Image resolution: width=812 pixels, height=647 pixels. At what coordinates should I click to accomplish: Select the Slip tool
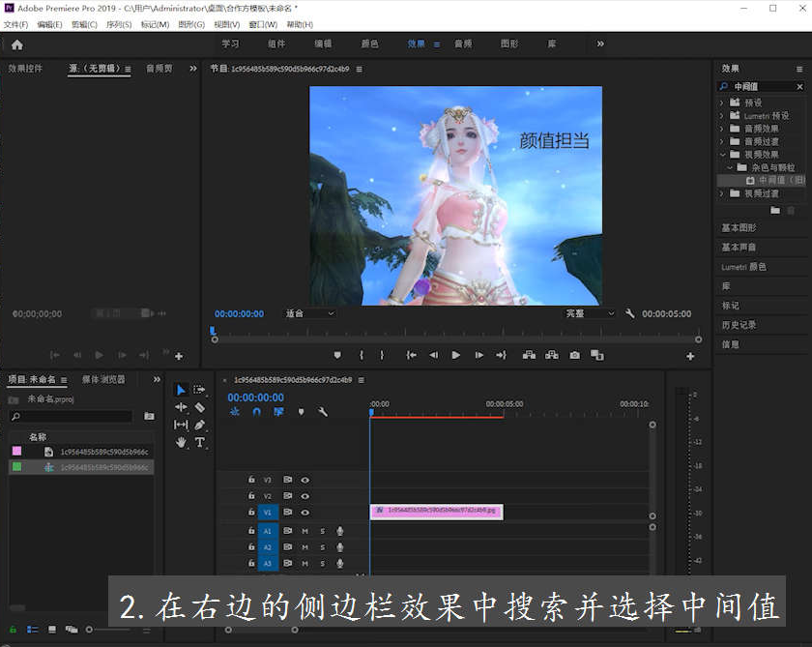point(181,425)
